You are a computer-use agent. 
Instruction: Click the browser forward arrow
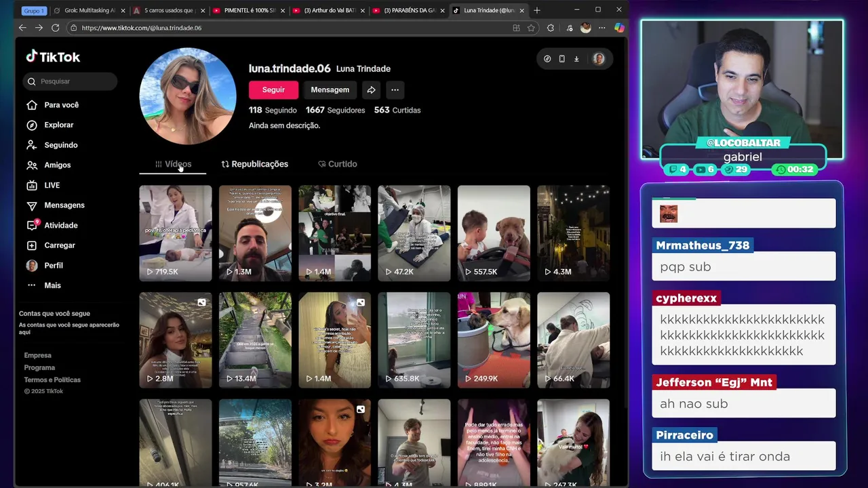point(39,28)
